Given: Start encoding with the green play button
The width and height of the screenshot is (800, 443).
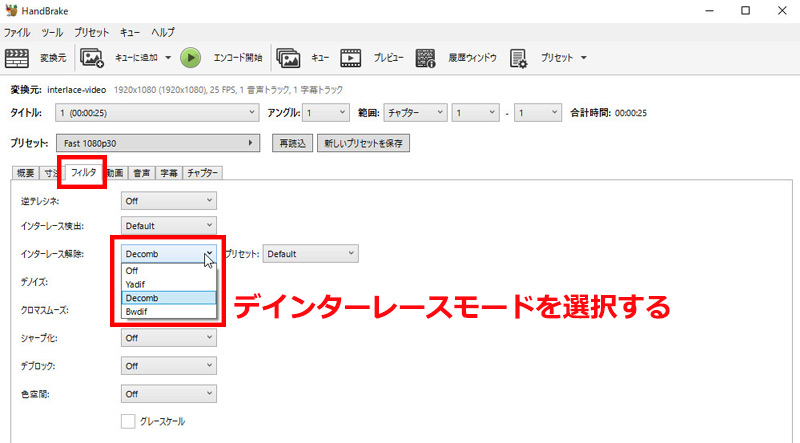Looking at the screenshot, I should click(190, 57).
